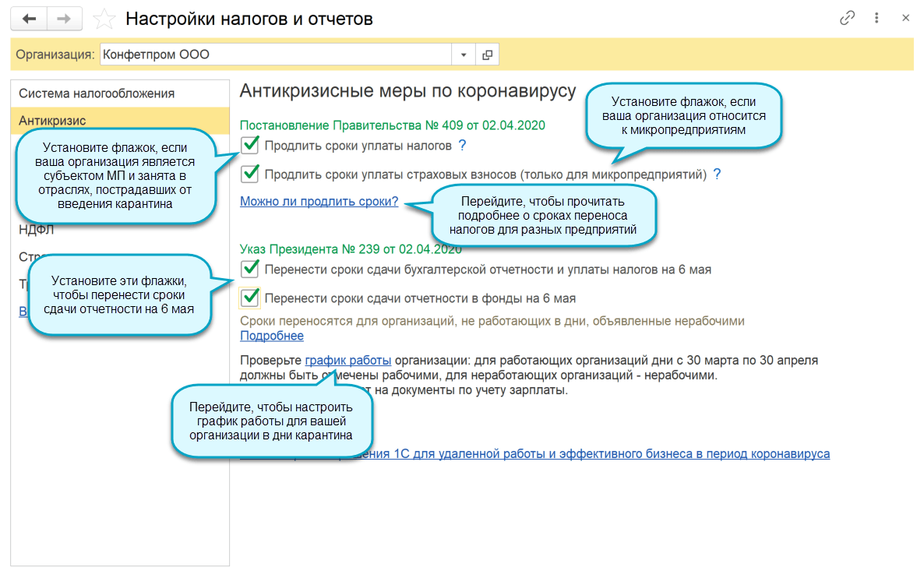Click Постановление Правительства № 409 heading
924x578 pixels.
coord(393,125)
